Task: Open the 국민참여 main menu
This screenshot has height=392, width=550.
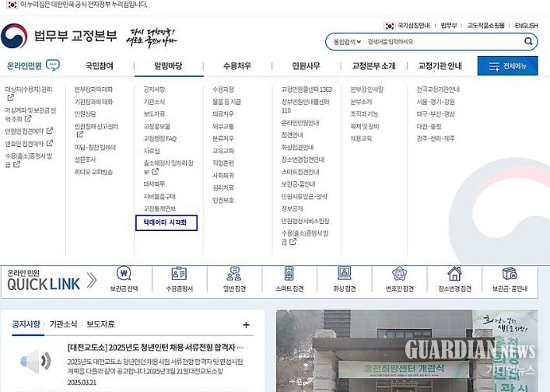Action: point(99,66)
